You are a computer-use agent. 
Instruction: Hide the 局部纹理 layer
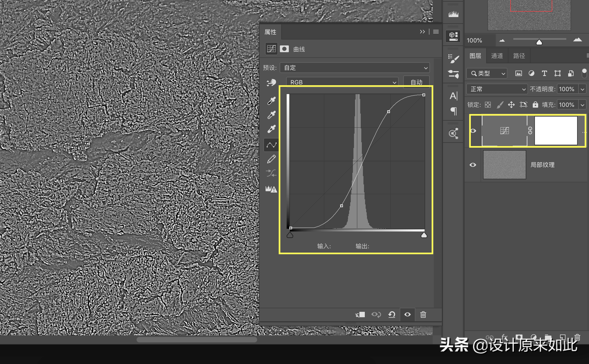click(473, 165)
